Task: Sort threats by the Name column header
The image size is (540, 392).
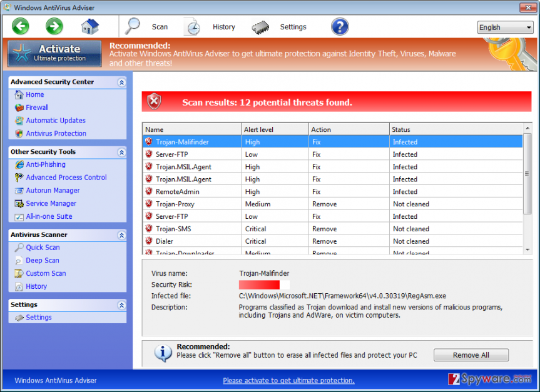Action: [192, 129]
